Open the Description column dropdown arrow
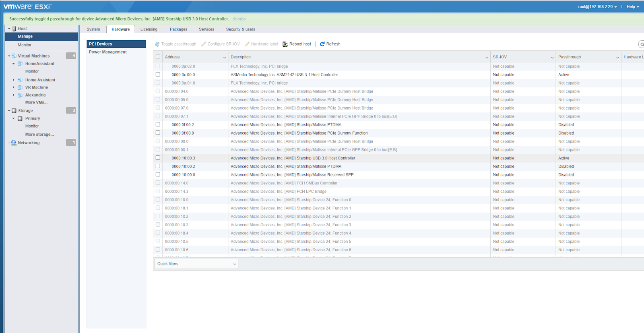Image resolution: width=644 pixels, height=333 pixels. pyautogui.click(x=487, y=58)
